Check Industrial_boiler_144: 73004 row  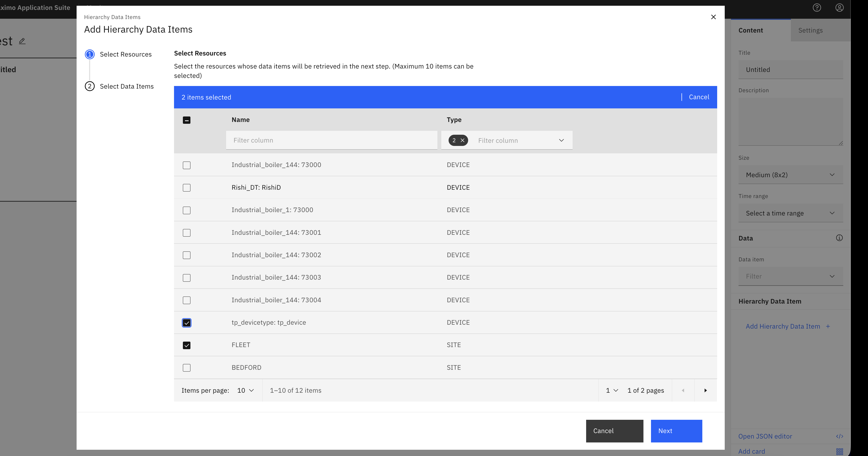click(x=187, y=300)
